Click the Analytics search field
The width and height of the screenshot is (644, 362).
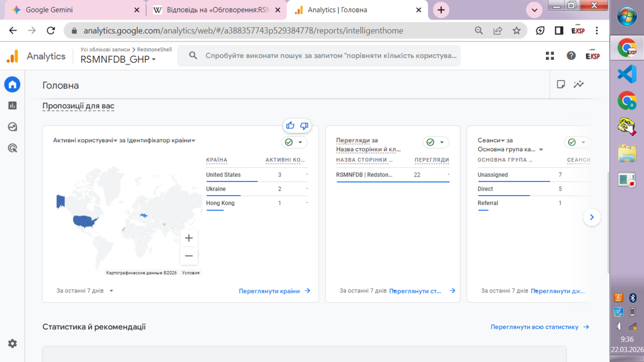click(x=319, y=56)
